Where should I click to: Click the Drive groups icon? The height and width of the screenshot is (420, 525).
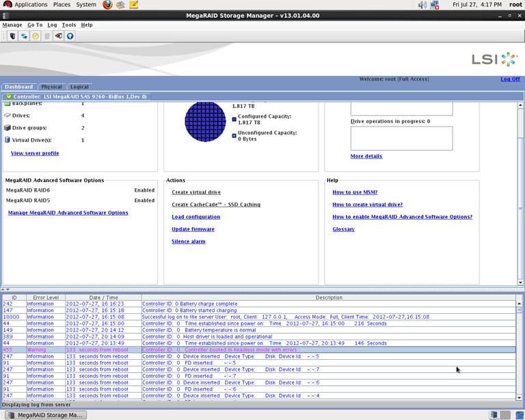(8, 128)
